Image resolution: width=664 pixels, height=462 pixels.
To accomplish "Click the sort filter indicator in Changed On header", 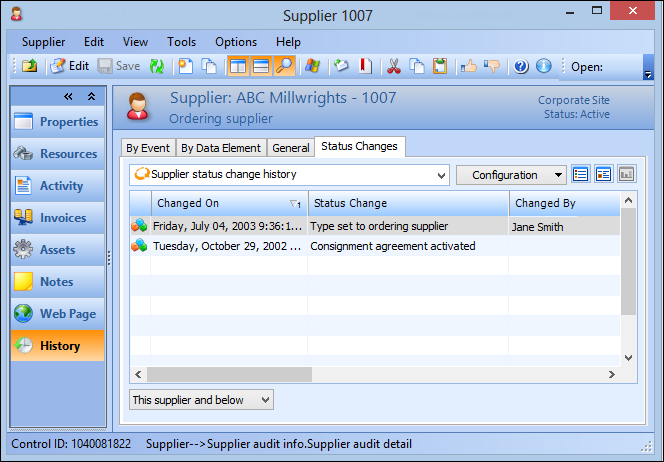I will pos(296,204).
